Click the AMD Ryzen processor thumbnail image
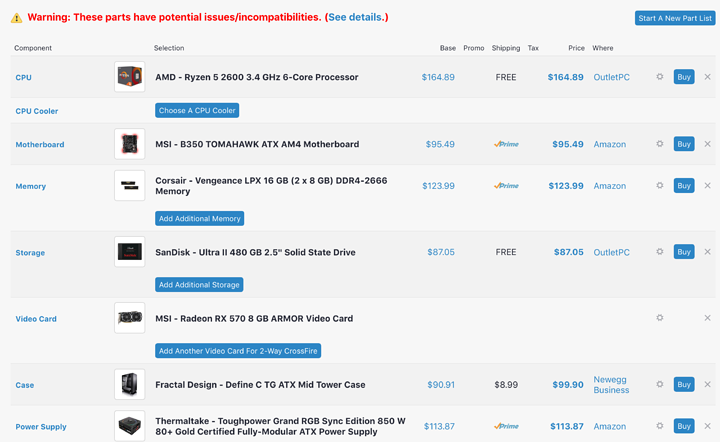This screenshot has height=442, width=720. (129, 77)
